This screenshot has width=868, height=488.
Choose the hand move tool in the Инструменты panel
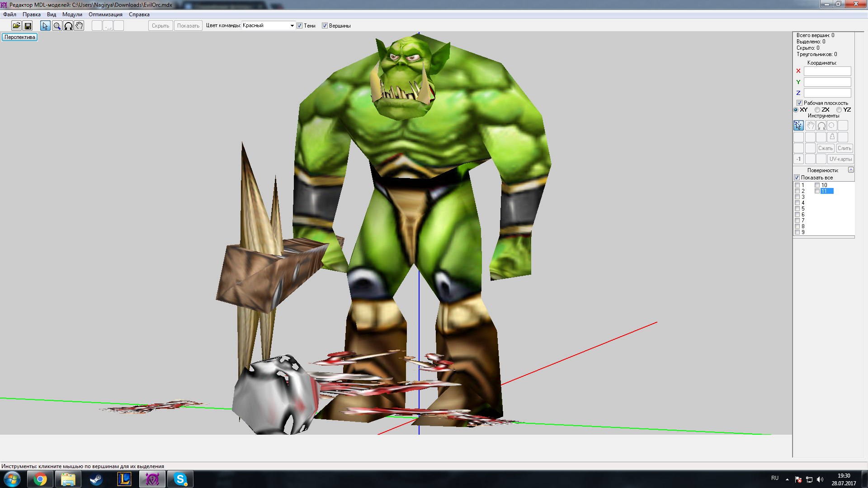click(x=810, y=126)
